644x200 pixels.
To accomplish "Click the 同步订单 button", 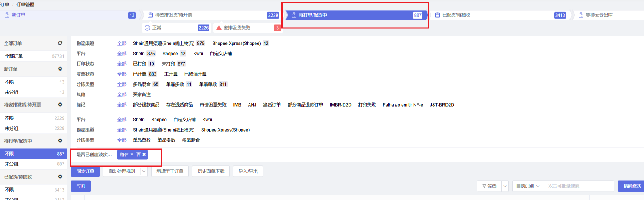I will [x=85, y=172].
